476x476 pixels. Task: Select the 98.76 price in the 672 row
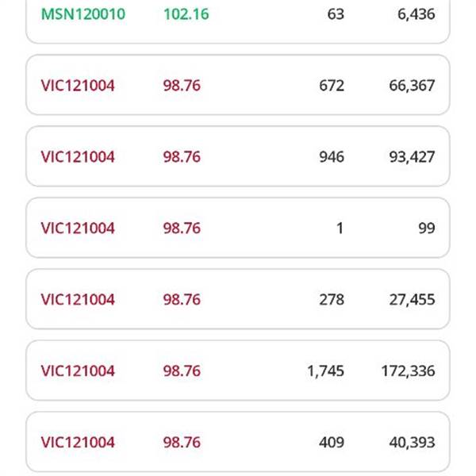coord(182,86)
